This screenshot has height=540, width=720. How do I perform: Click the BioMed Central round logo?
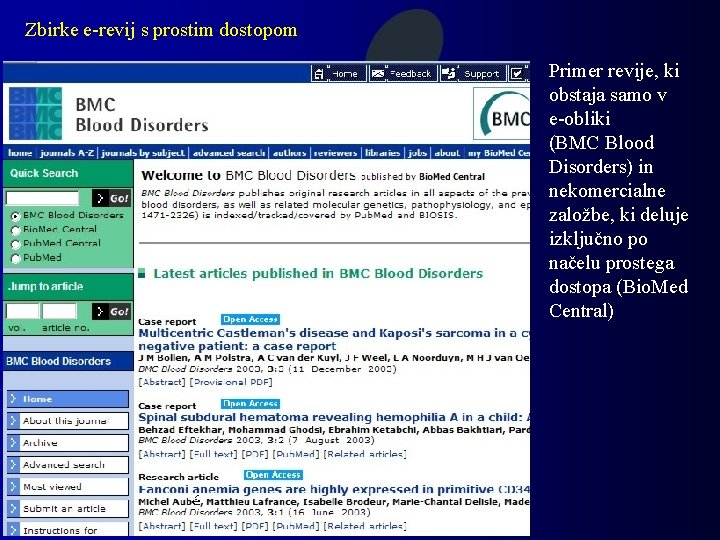[x=502, y=113]
